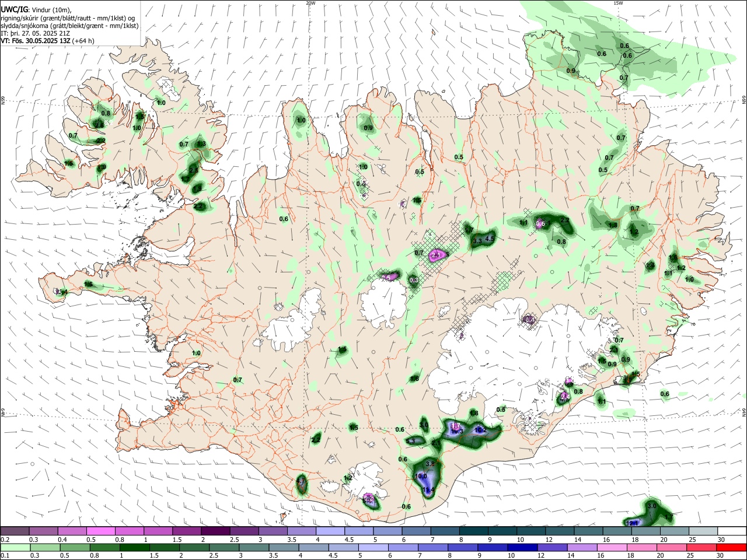Click the 20W longitude label at top
747x560 pixels.
point(310,3)
